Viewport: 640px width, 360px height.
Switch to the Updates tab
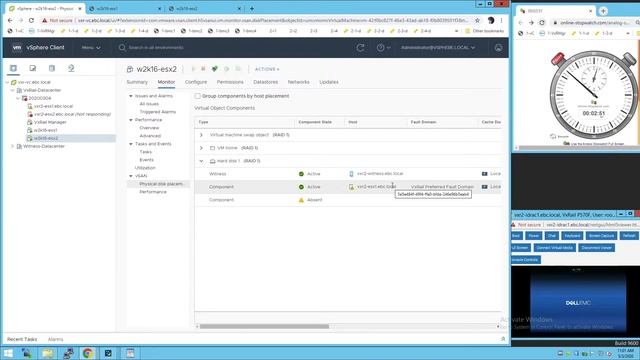pyautogui.click(x=329, y=82)
